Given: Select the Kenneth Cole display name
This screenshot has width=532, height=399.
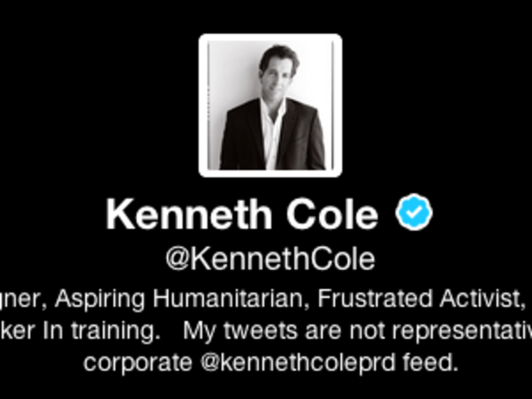Looking at the screenshot, I should 242,215.
